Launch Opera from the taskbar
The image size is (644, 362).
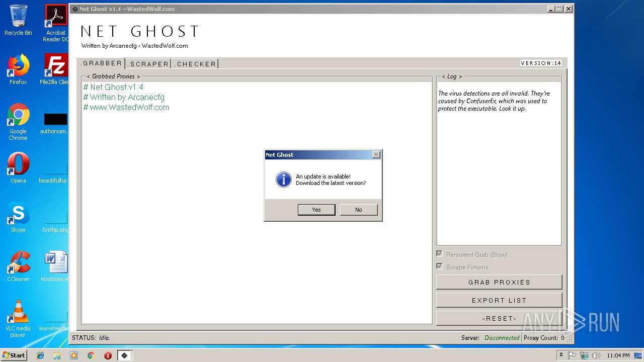tap(108, 355)
